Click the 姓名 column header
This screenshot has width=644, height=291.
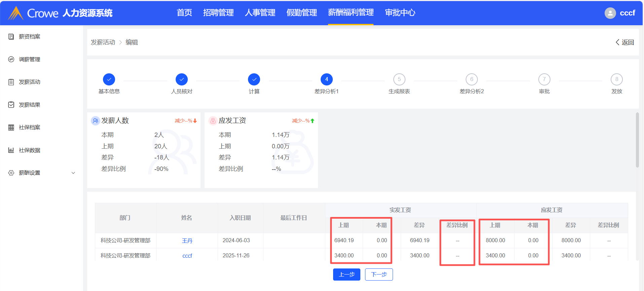[x=187, y=218]
